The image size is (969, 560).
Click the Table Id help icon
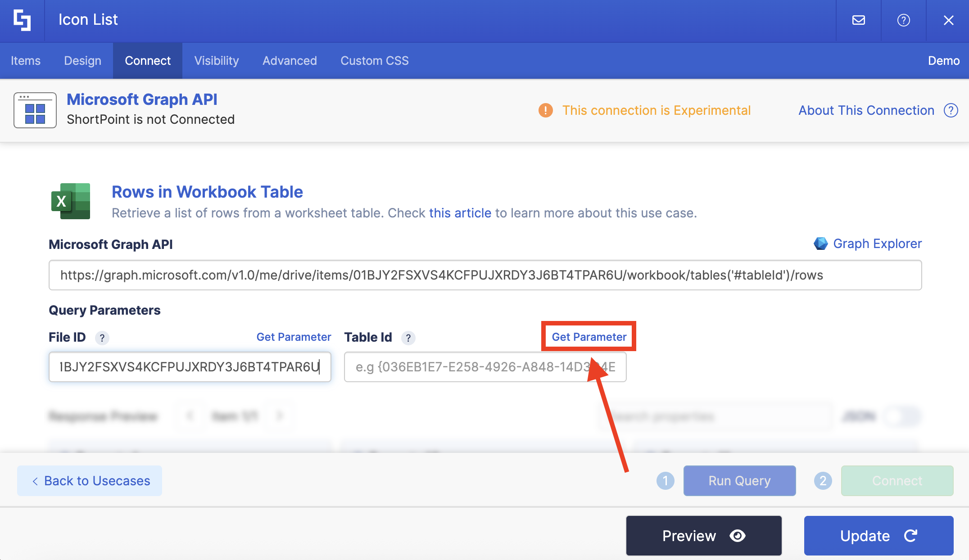tap(408, 338)
